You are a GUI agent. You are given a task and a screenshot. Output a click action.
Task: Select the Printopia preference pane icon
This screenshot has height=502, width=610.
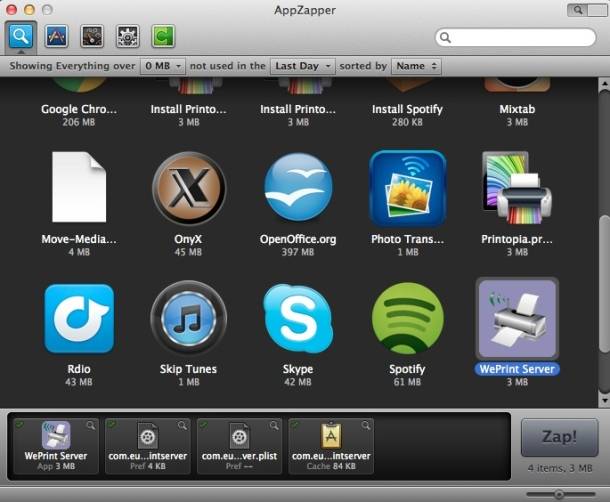click(517, 188)
